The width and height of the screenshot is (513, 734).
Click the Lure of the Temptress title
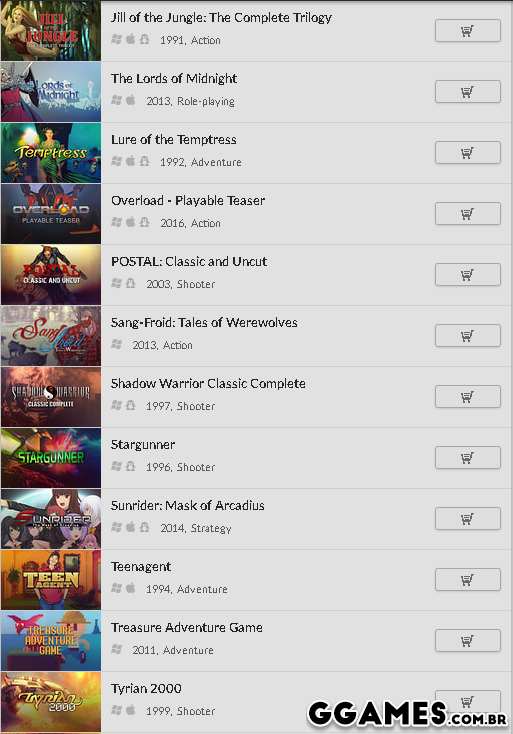click(x=174, y=139)
